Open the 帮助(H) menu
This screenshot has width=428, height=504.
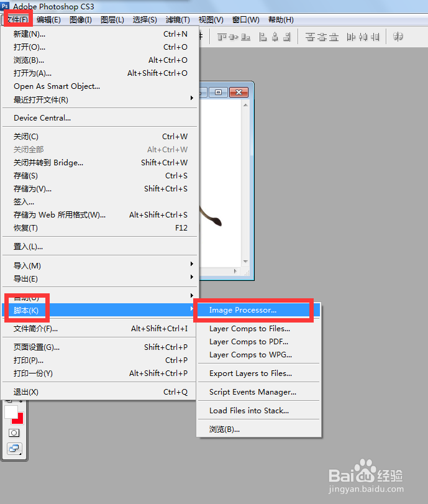click(x=281, y=20)
